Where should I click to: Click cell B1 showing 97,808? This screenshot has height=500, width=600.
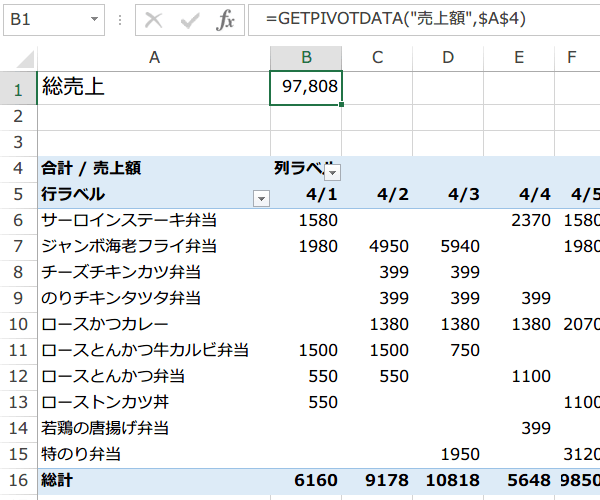306,88
